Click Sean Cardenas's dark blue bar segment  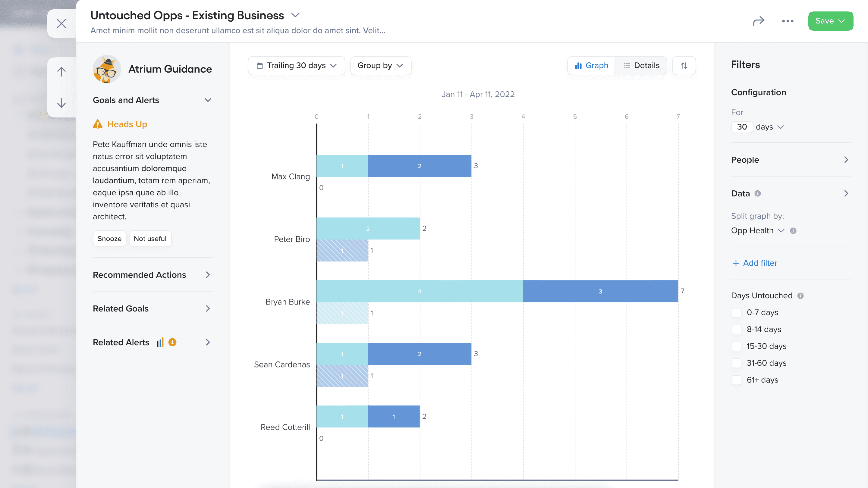tap(420, 354)
